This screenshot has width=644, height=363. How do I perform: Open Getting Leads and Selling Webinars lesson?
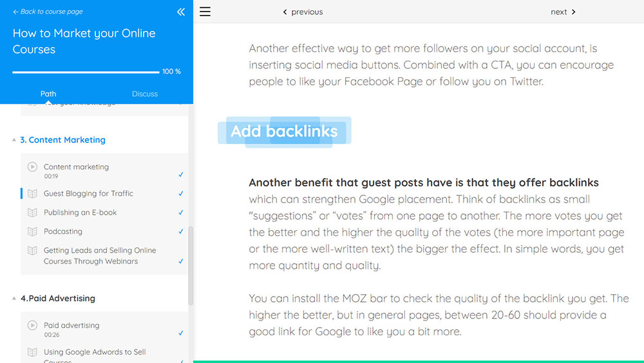click(x=100, y=256)
